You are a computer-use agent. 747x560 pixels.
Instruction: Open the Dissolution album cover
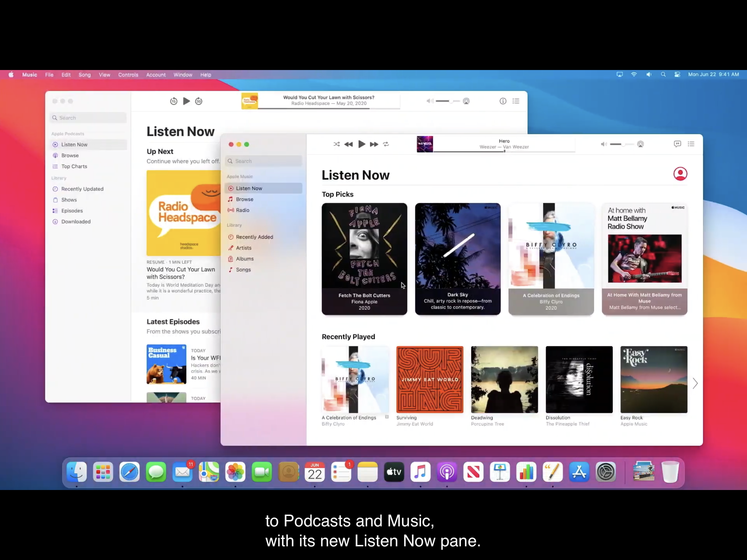pos(579,379)
